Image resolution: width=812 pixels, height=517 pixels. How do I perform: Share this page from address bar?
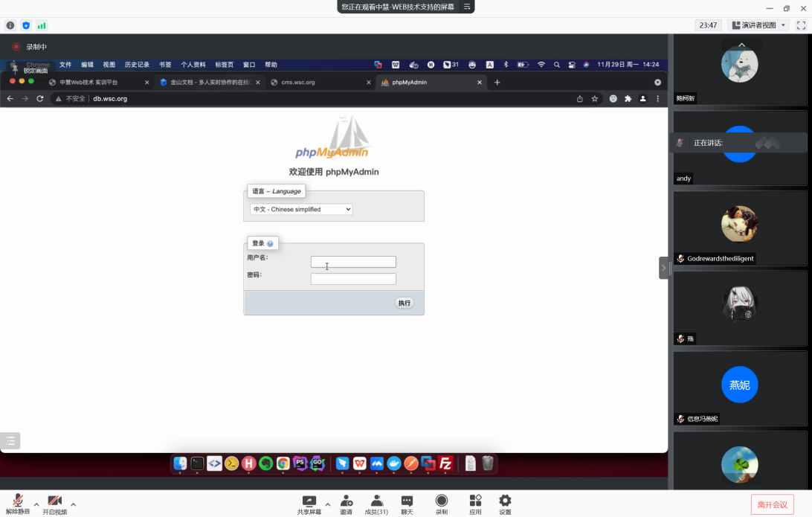(x=579, y=98)
